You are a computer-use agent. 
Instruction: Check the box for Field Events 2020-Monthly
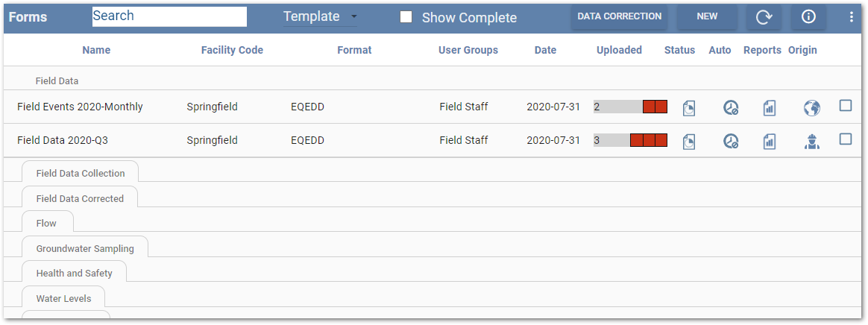pos(846,106)
